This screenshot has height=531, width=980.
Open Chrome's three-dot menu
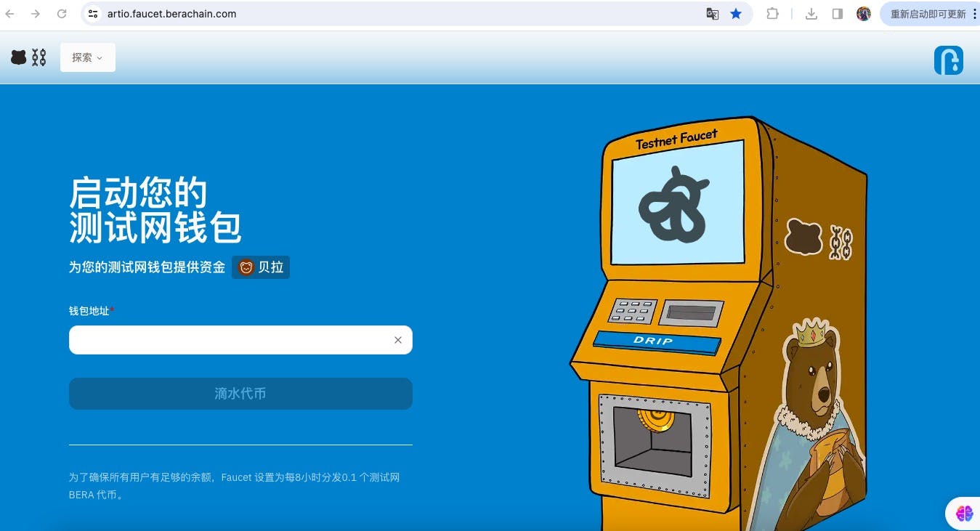tap(975, 14)
